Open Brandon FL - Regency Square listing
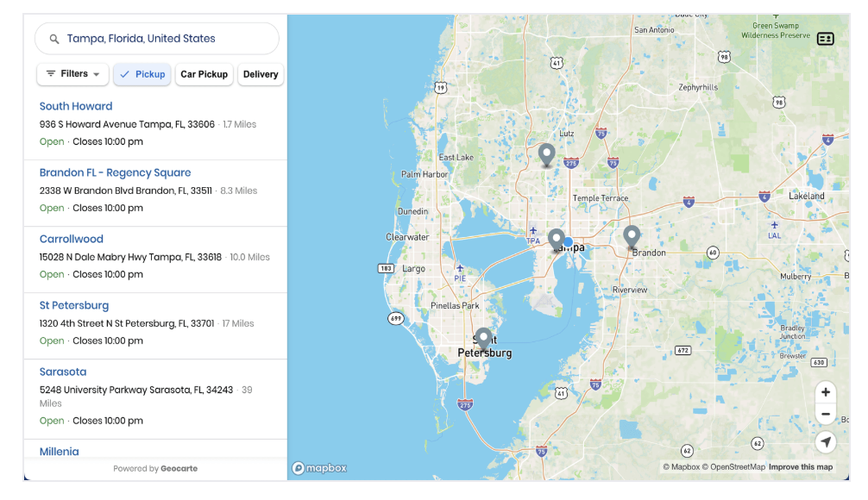Image resolution: width=868 pixels, height=500 pixels. click(115, 172)
